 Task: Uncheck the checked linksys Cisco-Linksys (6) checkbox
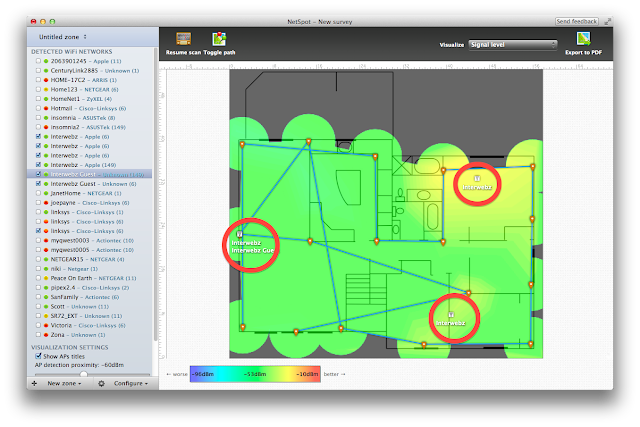pyautogui.click(x=38, y=231)
